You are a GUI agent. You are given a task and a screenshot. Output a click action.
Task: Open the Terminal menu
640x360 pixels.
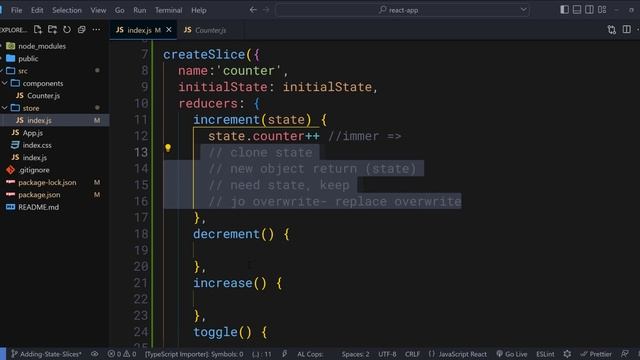[x=168, y=10]
